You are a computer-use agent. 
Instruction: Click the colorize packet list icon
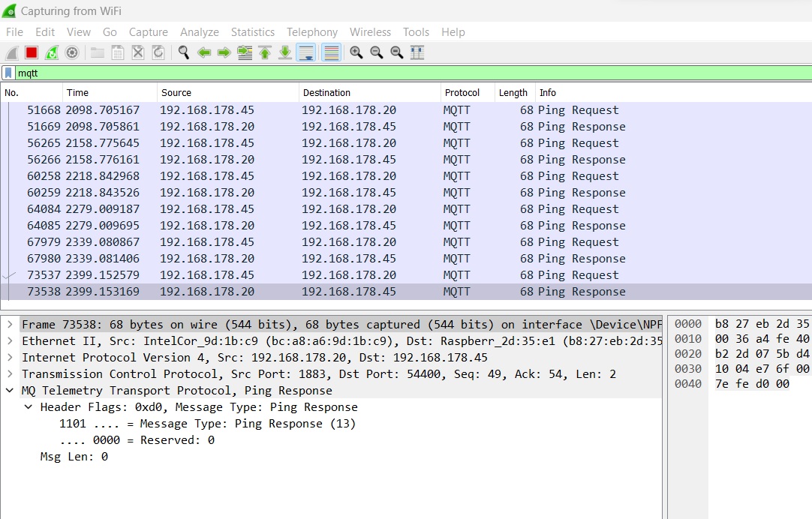click(x=330, y=52)
